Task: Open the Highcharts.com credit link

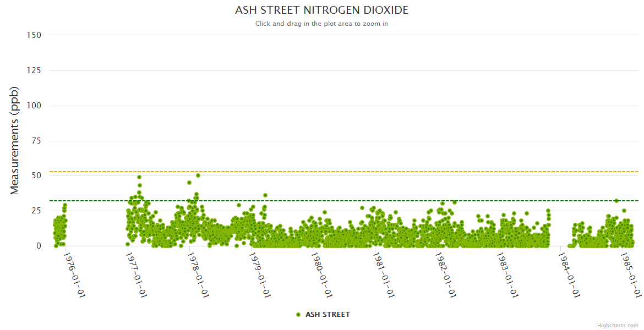Action: 618,326
